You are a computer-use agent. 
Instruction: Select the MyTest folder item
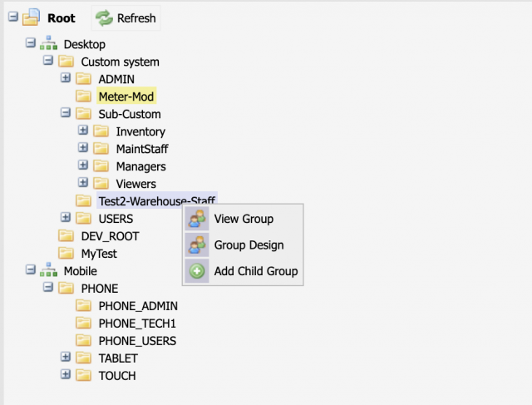coord(99,253)
